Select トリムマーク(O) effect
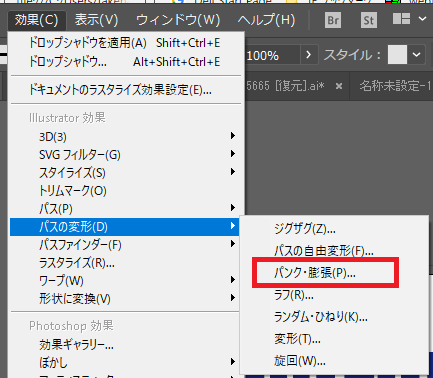 tap(126, 191)
